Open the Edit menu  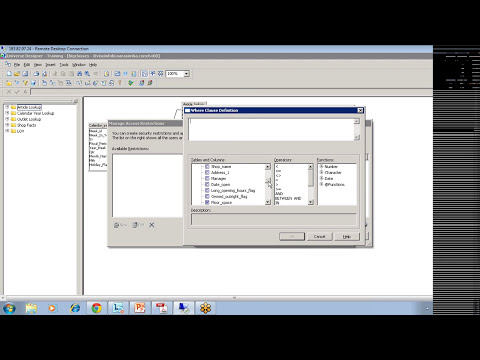coord(27,65)
